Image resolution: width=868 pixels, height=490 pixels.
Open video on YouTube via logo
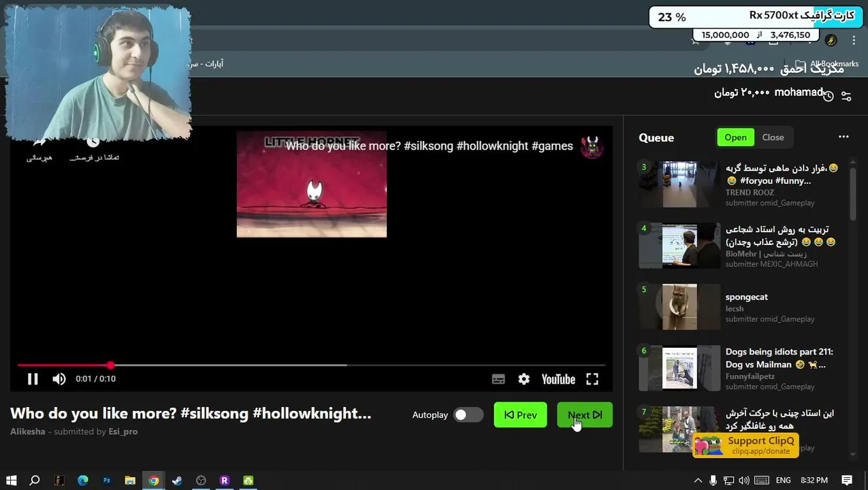click(x=558, y=379)
